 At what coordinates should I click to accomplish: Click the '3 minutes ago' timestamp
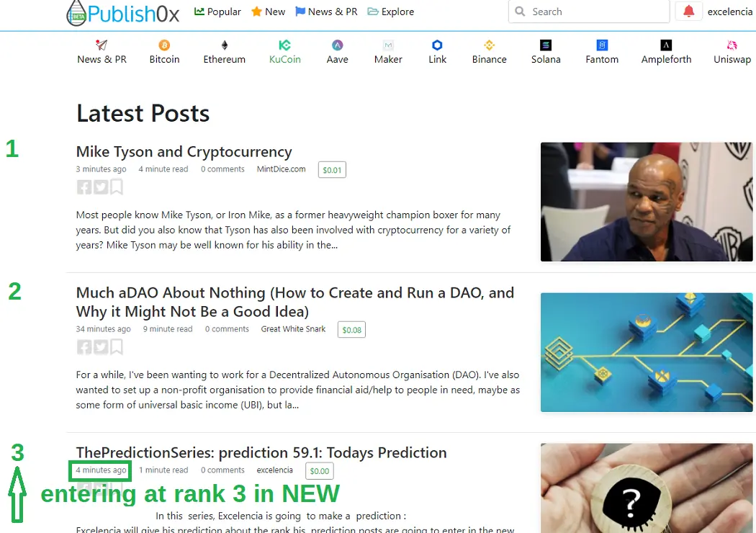[102, 169]
